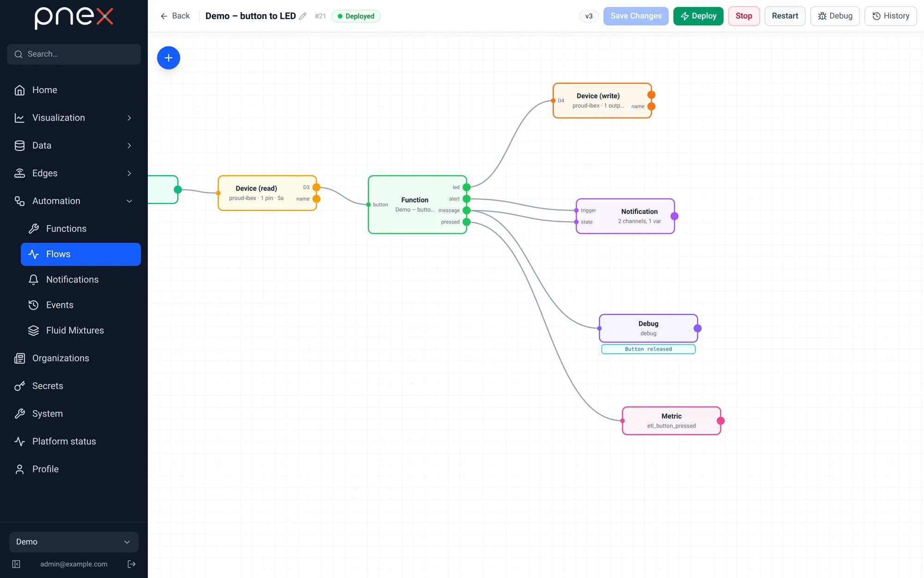The height and width of the screenshot is (578, 924).
Task: Click the Debug node on canvas
Action: (x=648, y=328)
